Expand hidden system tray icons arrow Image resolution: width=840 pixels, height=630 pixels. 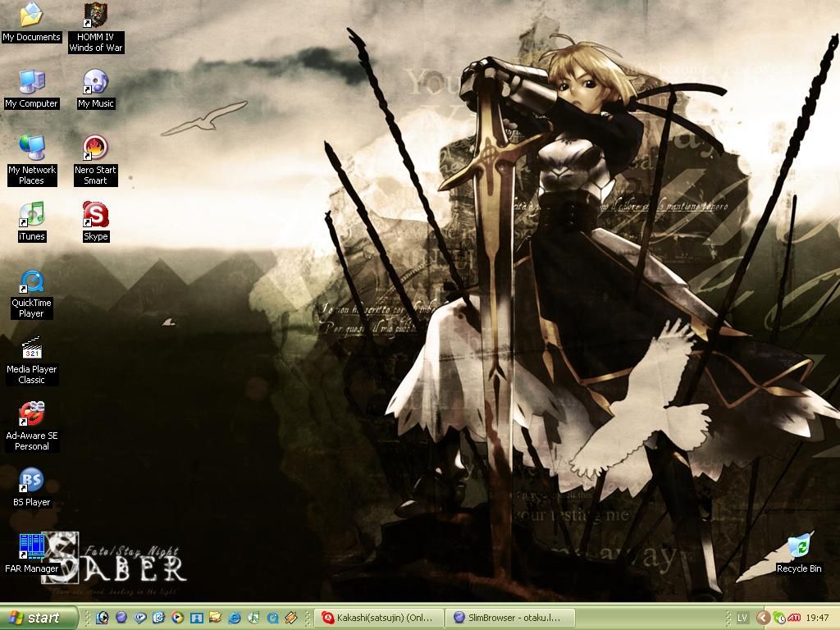click(763, 619)
